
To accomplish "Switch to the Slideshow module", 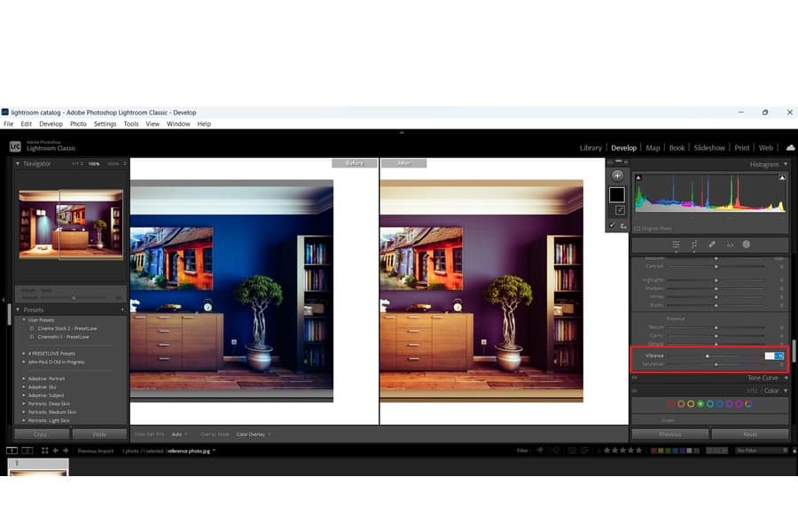I will [709, 148].
